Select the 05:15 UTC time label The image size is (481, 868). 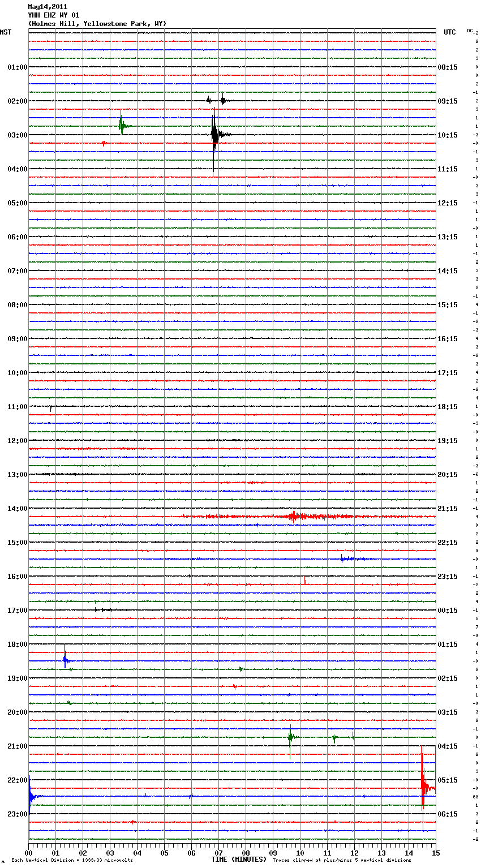(x=448, y=780)
